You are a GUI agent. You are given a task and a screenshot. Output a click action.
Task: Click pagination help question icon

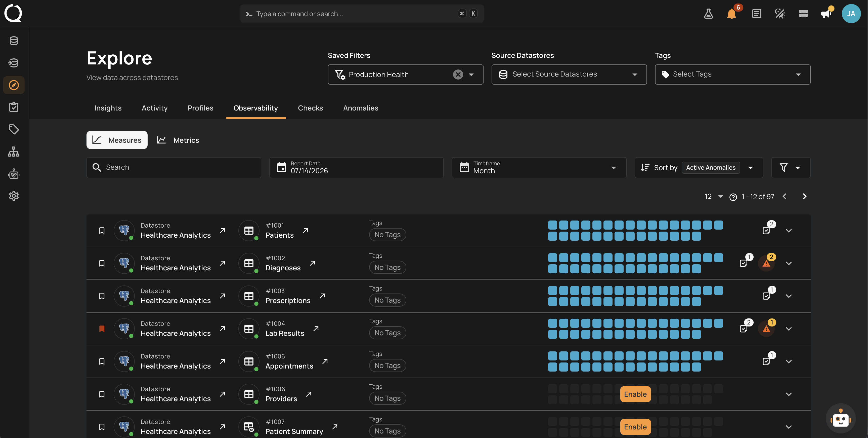click(x=733, y=197)
